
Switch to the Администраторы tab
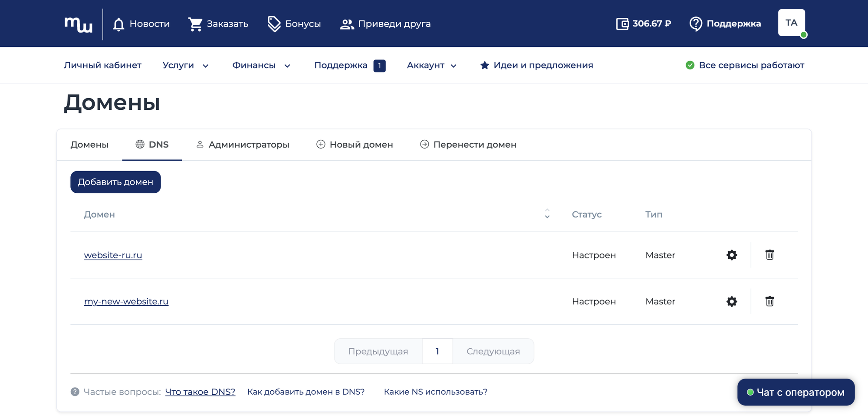(x=243, y=145)
